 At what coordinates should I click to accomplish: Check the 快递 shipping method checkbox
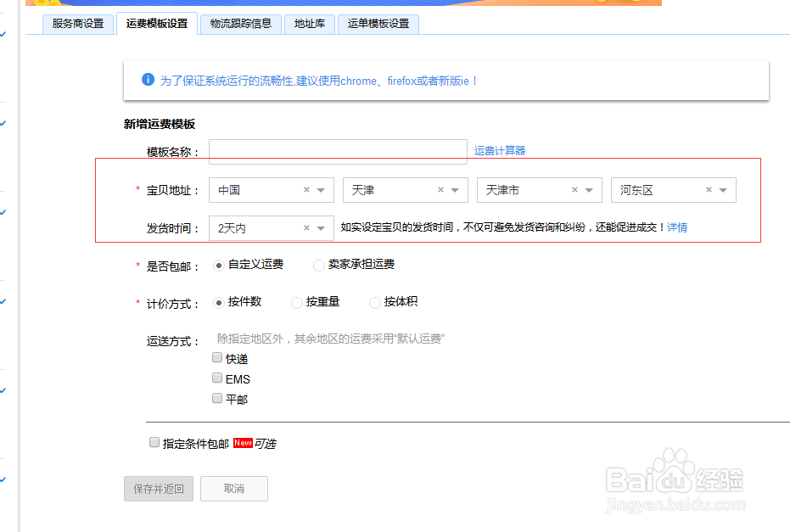(217, 356)
